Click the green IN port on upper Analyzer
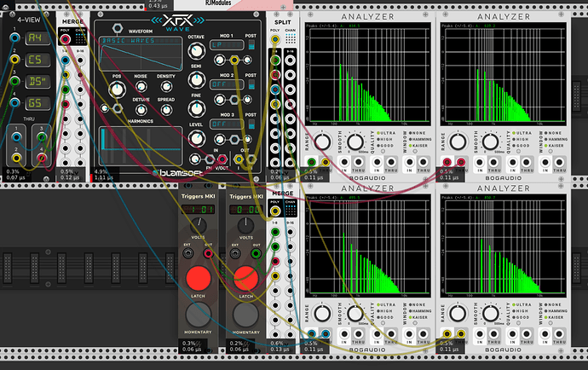The height and width of the screenshot is (370, 588). 311,162
